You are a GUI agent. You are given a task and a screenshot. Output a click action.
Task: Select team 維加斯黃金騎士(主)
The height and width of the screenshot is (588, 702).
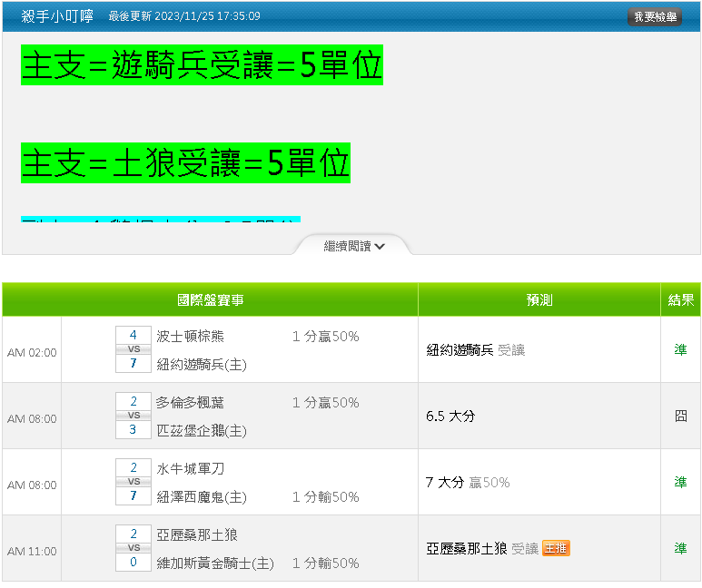coord(215,563)
